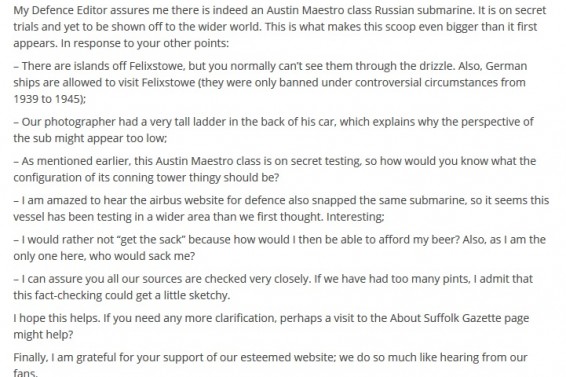Click the bullet mentioning the airbus website
This screenshot has width=566, height=377.
click(281, 208)
